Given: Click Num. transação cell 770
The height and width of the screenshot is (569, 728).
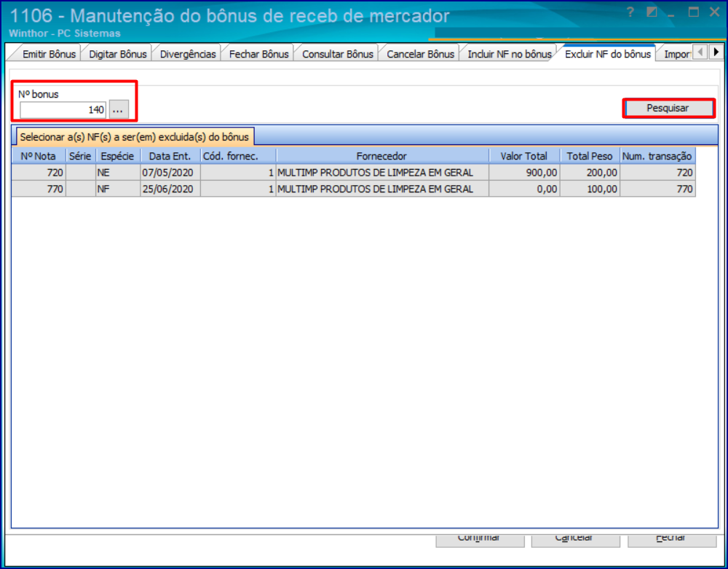Looking at the screenshot, I should 657,189.
